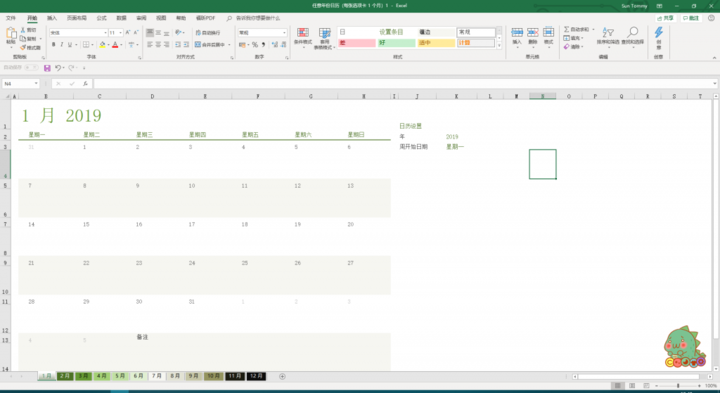
Task: Switch to the 页面布局 ribbon tab
Action: pos(76,18)
